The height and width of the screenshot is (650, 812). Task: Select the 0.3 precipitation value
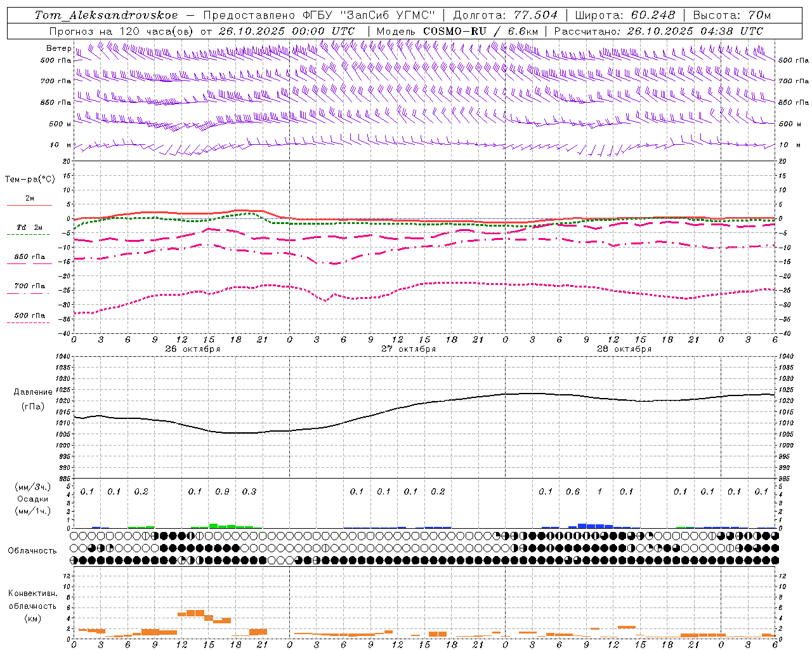click(x=249, y=492)
